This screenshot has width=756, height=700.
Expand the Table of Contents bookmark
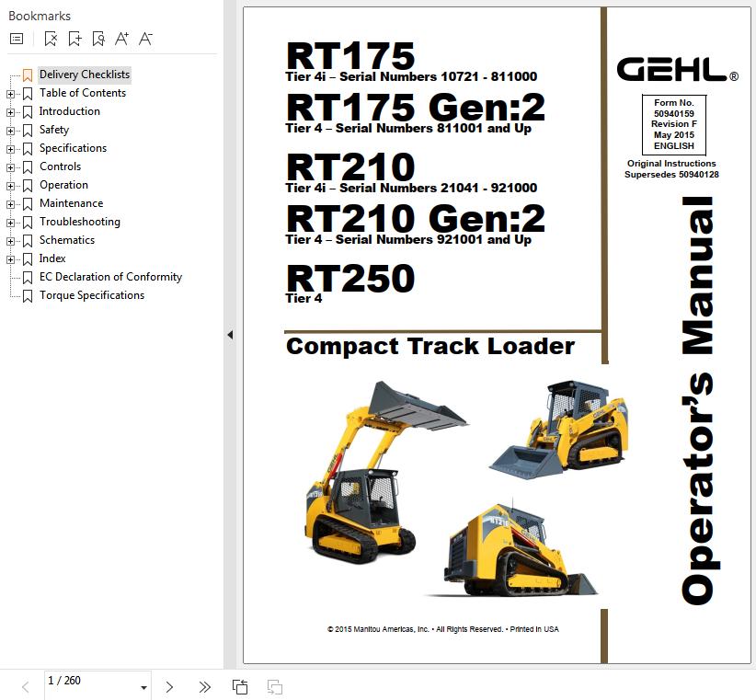click(x=10, y=94)
